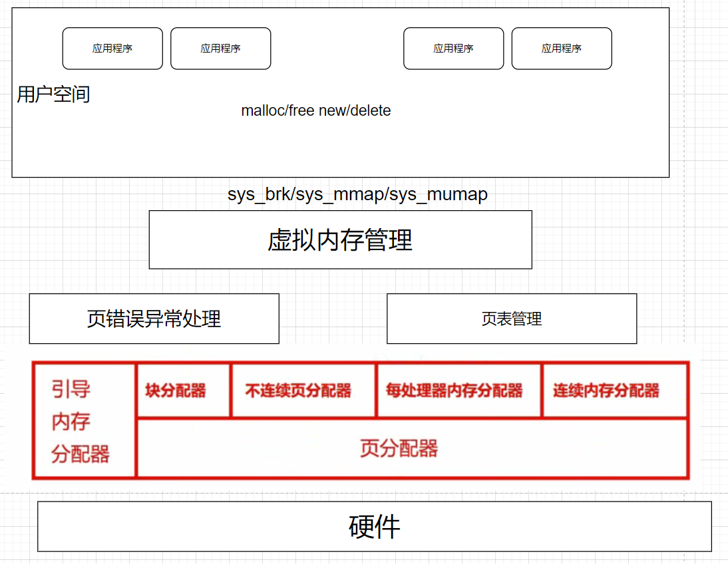Select the leftmost 应用程序 box
The image size is (728, 564).
coord(112,49)
